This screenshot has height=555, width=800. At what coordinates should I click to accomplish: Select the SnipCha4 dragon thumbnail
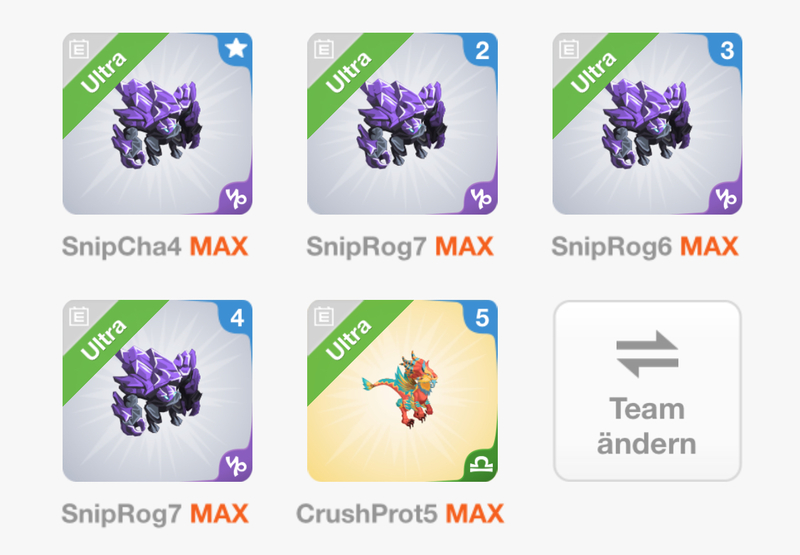point(156,124)
